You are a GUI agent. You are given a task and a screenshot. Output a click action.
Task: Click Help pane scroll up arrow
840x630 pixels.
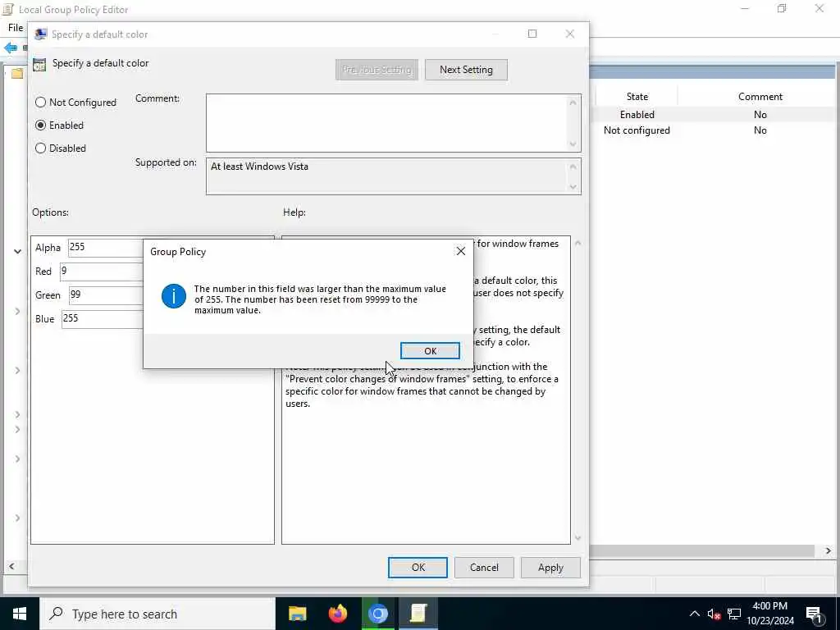(x=577, y=244)
